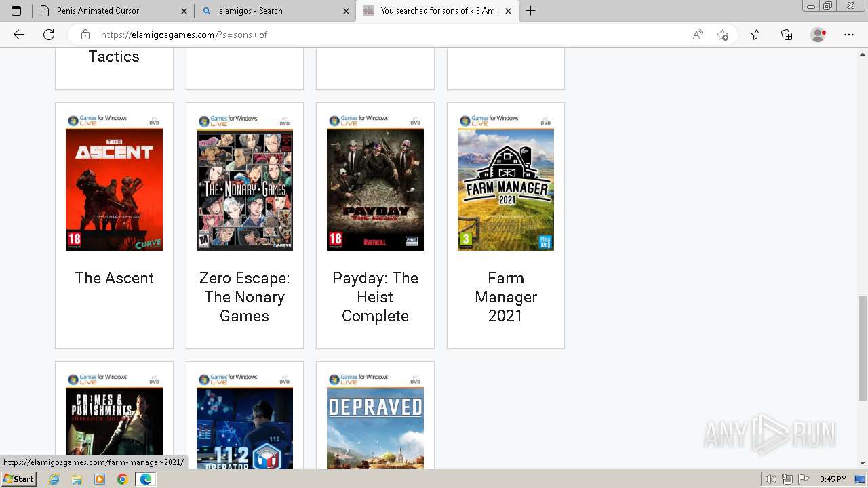
Task: Open media player taskbar icon
Action: 100,479
